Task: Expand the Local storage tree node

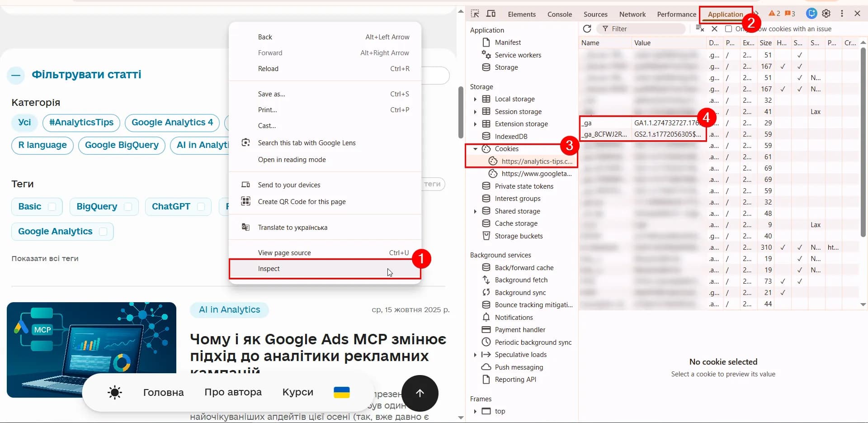Action: click(x=475, y=99)
